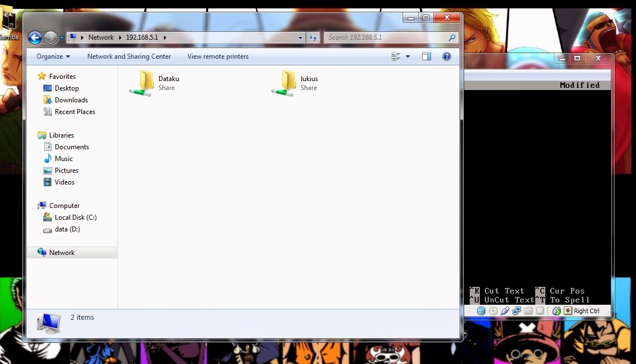Open the Organize menu

pos(53,56)
